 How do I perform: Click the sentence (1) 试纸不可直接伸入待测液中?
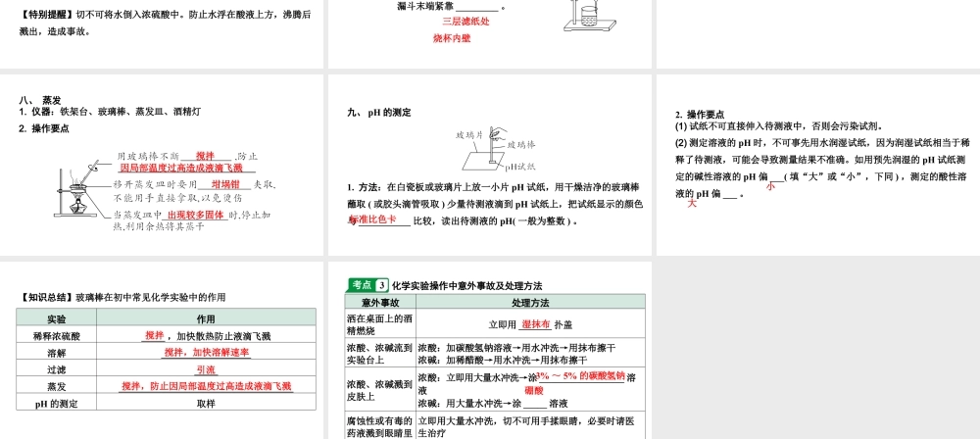(780, 125)
